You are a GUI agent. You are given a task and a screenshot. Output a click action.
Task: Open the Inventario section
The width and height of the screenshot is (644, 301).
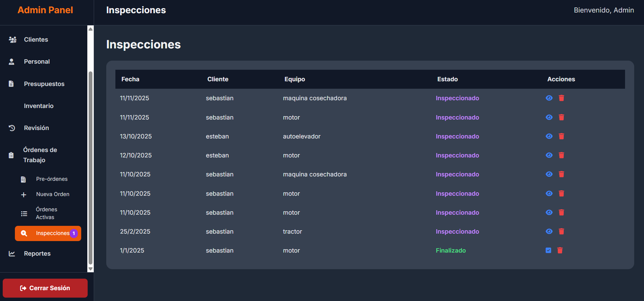(39, 106)
